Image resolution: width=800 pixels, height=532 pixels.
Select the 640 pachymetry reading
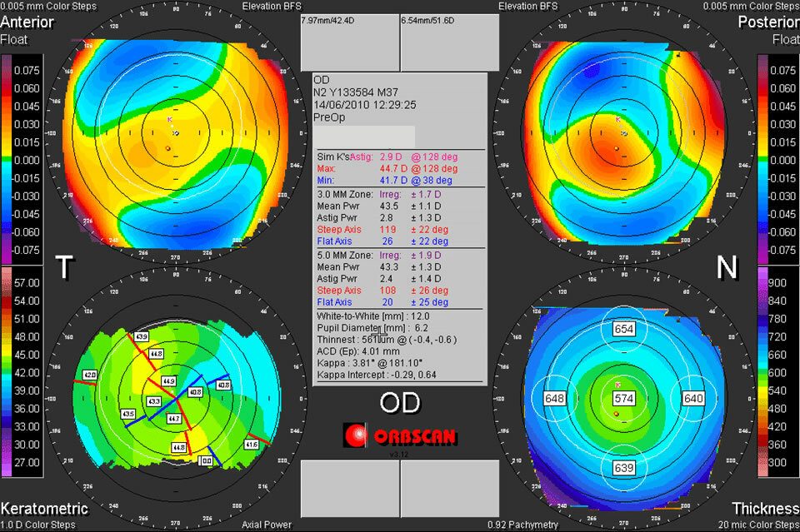click(693, 398)
